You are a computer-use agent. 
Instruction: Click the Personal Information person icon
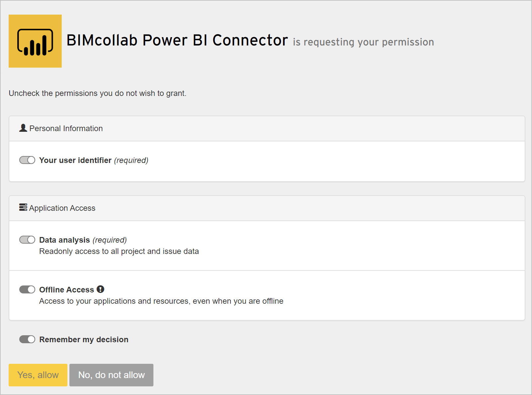(23, 128)
